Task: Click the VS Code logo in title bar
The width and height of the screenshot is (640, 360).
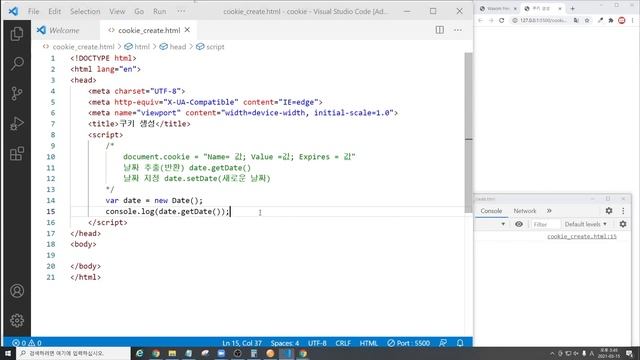Action: [x=13, y=11]
